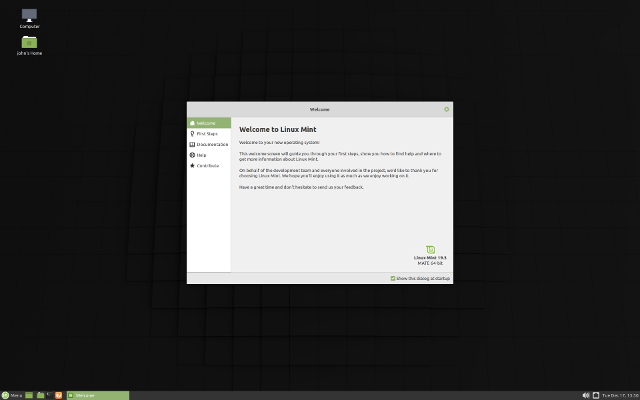
Task: Open the Computer desktop icon
Action: [x=29, y=18]
